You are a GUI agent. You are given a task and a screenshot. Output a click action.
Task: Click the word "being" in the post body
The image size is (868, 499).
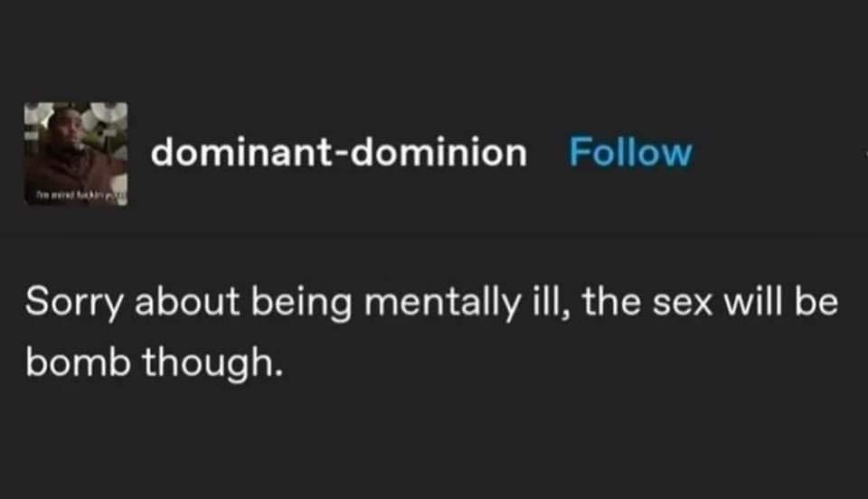(302, 303)
